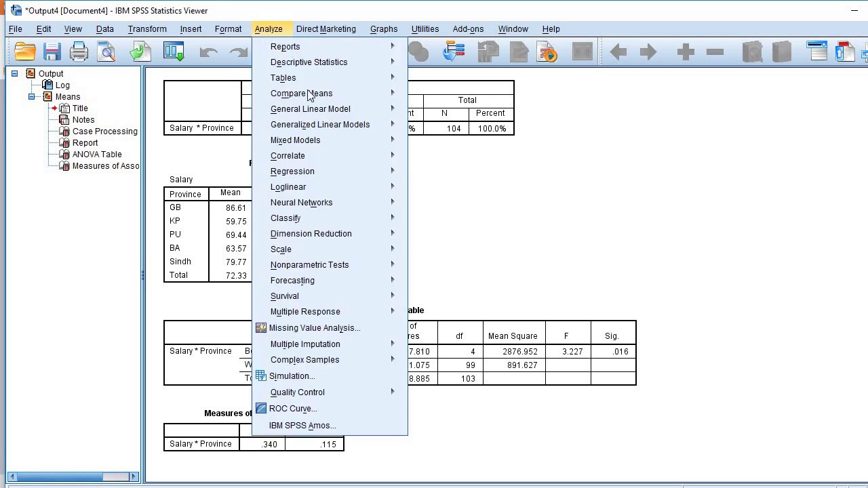Select Compare Means from Analyze menu

click(330, 93)
